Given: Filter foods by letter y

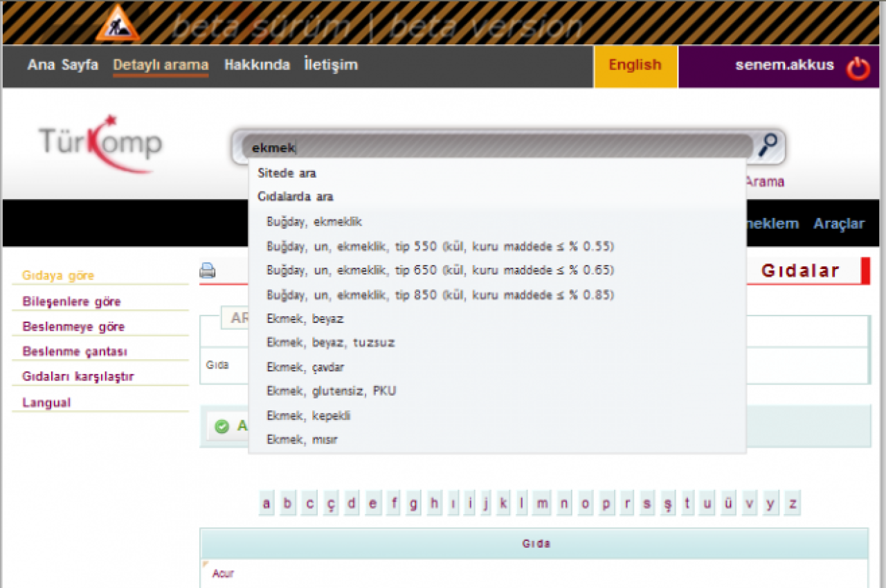Looking at the screenshot, I should (770, 504).
